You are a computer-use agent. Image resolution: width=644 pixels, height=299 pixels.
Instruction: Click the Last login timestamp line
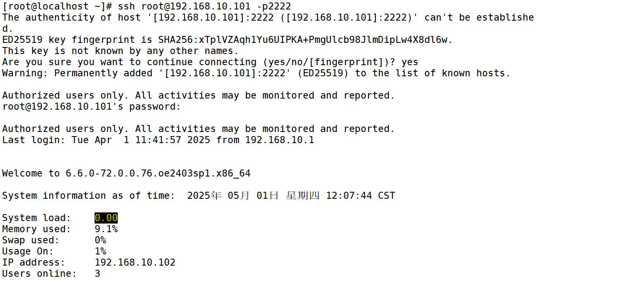(x=158, y=140)
